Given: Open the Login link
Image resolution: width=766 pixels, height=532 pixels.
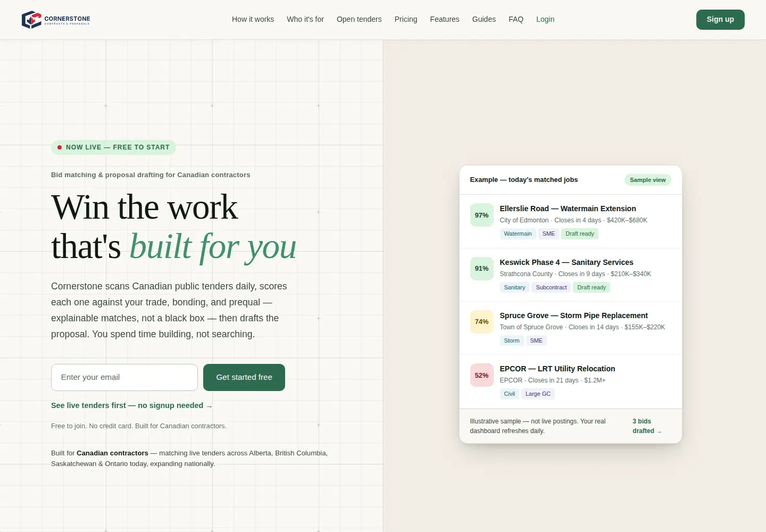Looking at the screenshot, I should pyautogui.click(x=545, y=19).
